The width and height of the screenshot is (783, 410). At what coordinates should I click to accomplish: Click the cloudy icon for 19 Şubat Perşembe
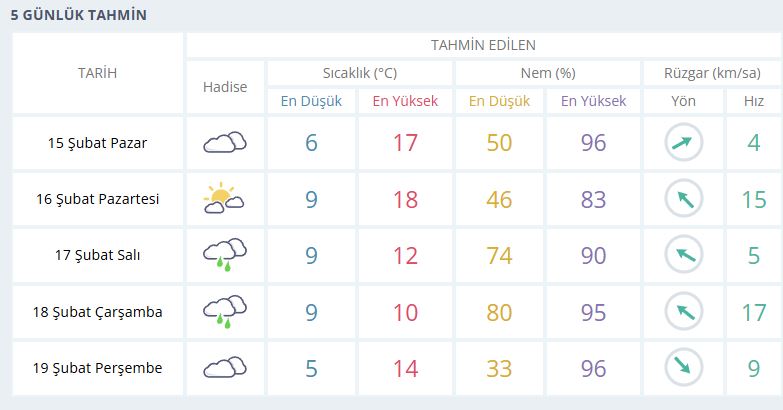click(x=225, y=368)
